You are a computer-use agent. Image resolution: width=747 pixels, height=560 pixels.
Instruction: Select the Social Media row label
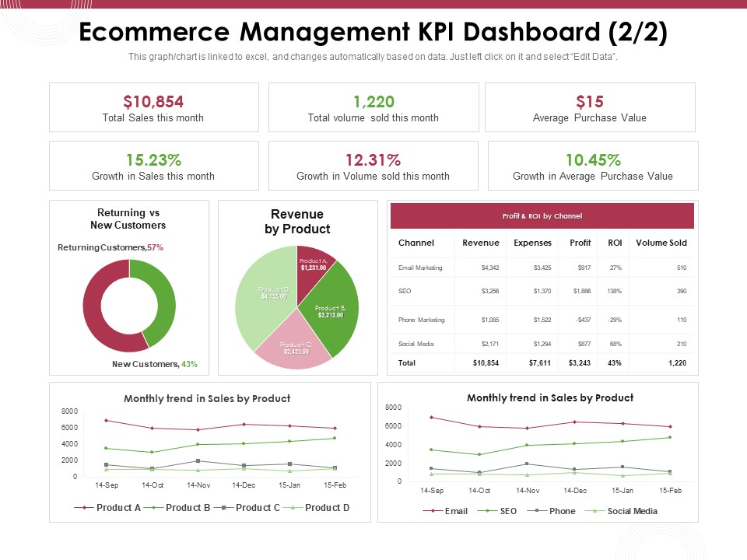(x=416, y=344)
